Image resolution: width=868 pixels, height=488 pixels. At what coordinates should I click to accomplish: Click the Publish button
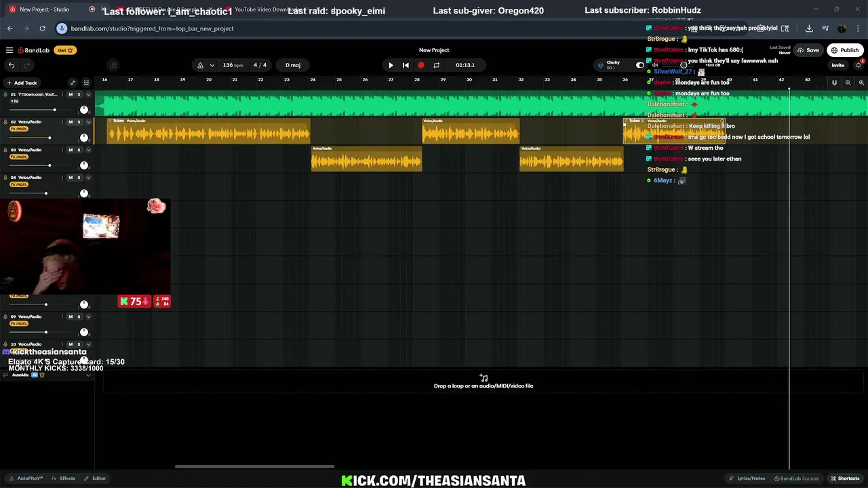click(845, 50)
